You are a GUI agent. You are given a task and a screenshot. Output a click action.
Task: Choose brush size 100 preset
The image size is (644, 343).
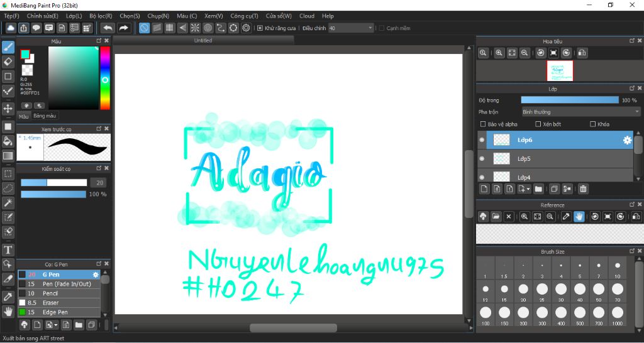(486, 315)
